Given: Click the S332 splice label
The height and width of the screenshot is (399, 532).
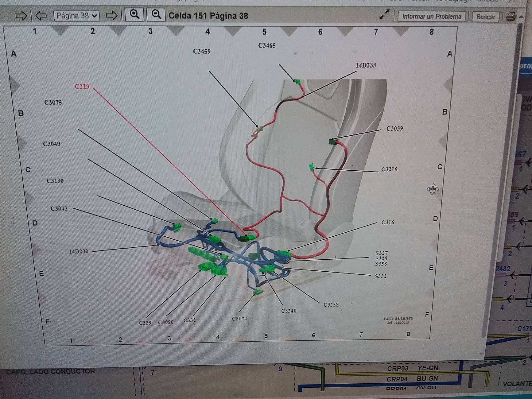Looking at the screenshot, I should click(x=381, y=276).
